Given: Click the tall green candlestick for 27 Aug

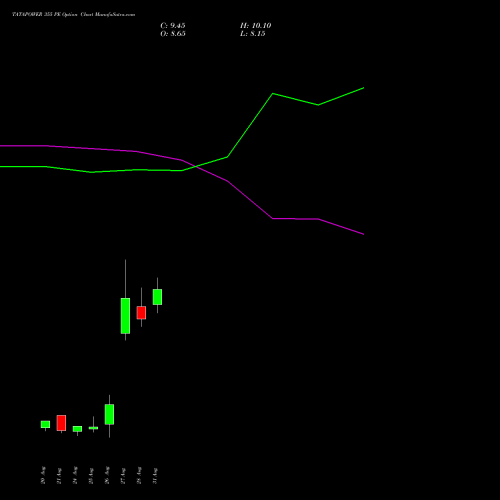Looking at the screenshot, I should tap(125, 316).
